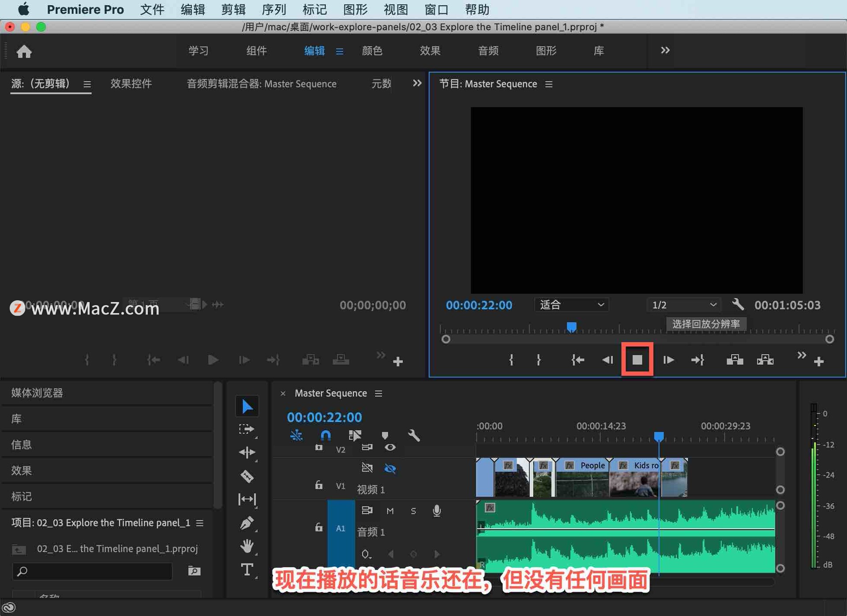Go to the Home screen icon
Image resolution: width=847 pixels, height=616 pixels.
[24, 52]
